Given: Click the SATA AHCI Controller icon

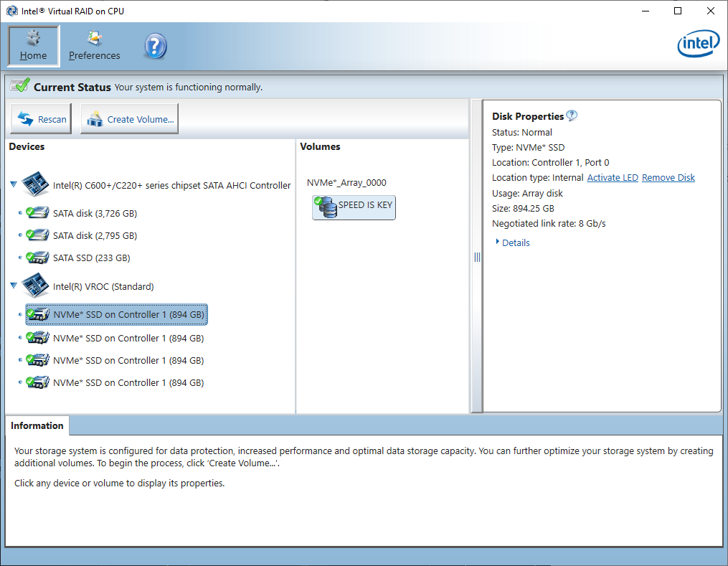Looking at the screenshot, I should click(x=36, y=185).
